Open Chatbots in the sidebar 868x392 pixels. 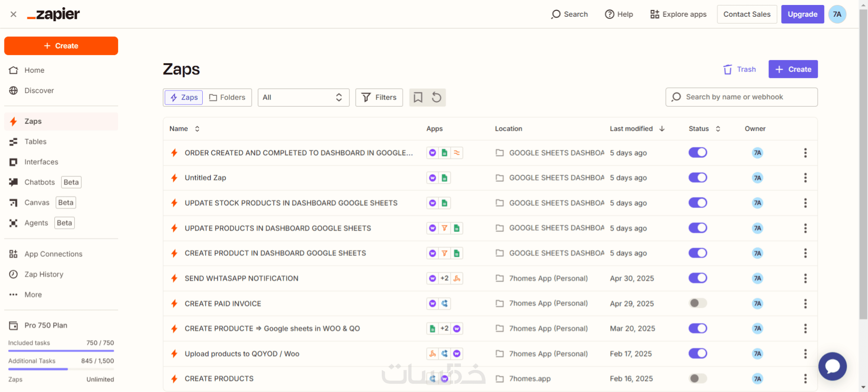(x=61, y=183)
